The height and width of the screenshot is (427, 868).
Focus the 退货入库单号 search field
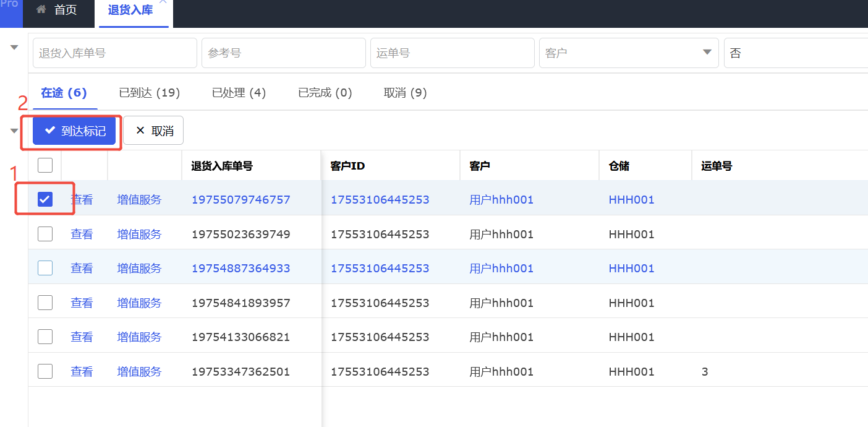(115, 53)
